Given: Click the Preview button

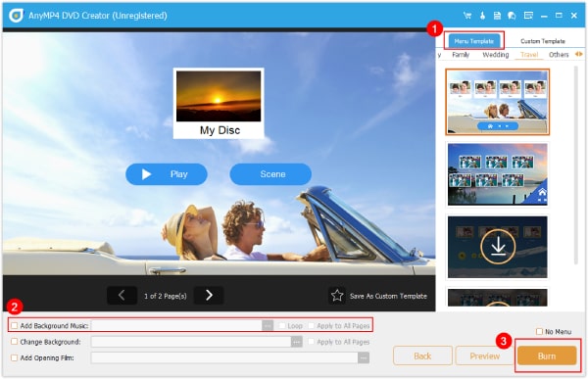Looking at the screenshot, I should point(484,355).
